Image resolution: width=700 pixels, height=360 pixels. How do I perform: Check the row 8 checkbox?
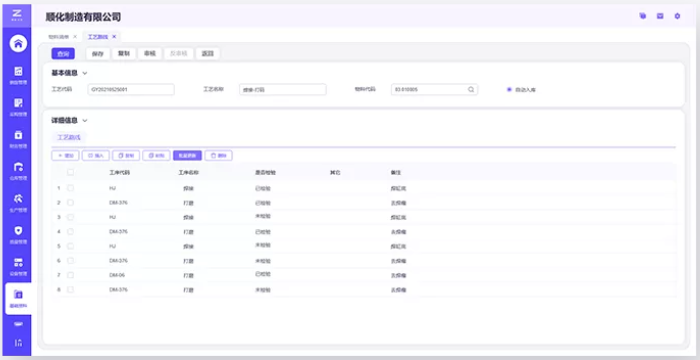tap(71, 289)
